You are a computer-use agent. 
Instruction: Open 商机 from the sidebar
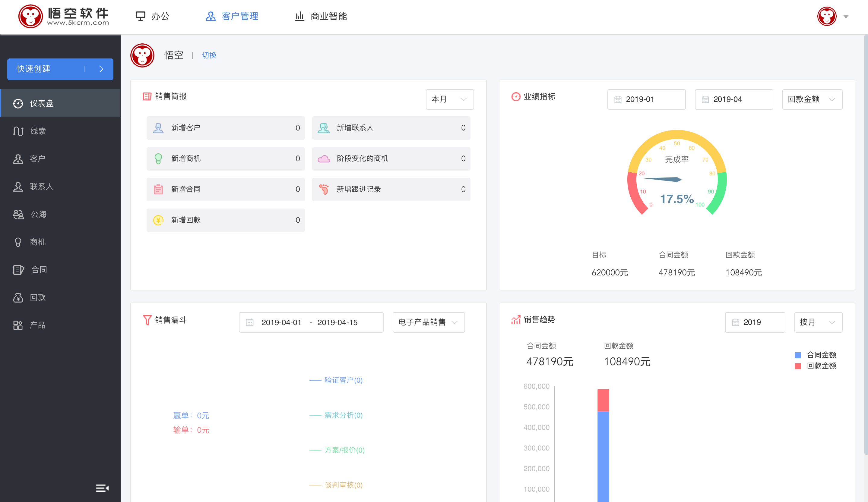pos(60,242)
